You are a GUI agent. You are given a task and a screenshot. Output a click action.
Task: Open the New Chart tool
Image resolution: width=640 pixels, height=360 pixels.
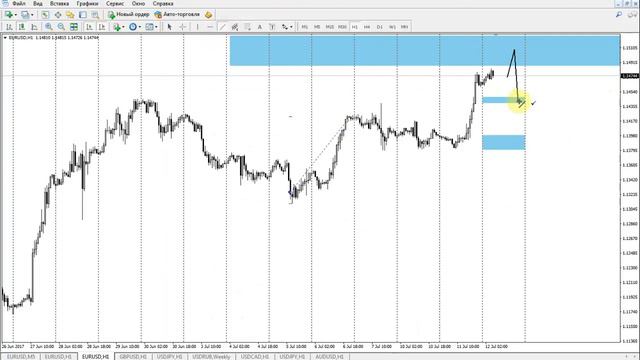[x=9, y=15]
